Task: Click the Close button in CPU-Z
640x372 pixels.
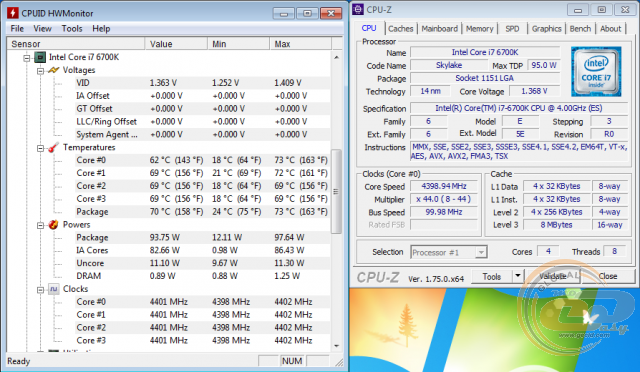Action: (x=608, y=276)
